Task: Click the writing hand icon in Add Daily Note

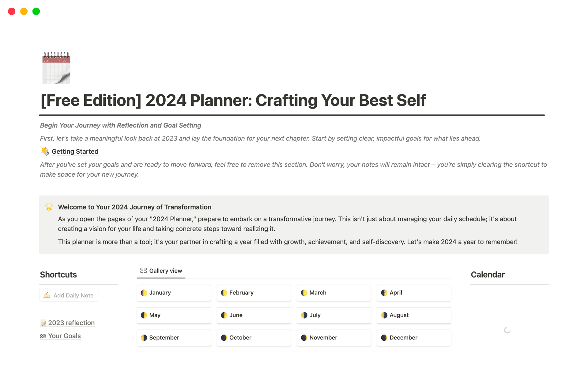Action: pos(47,295)
